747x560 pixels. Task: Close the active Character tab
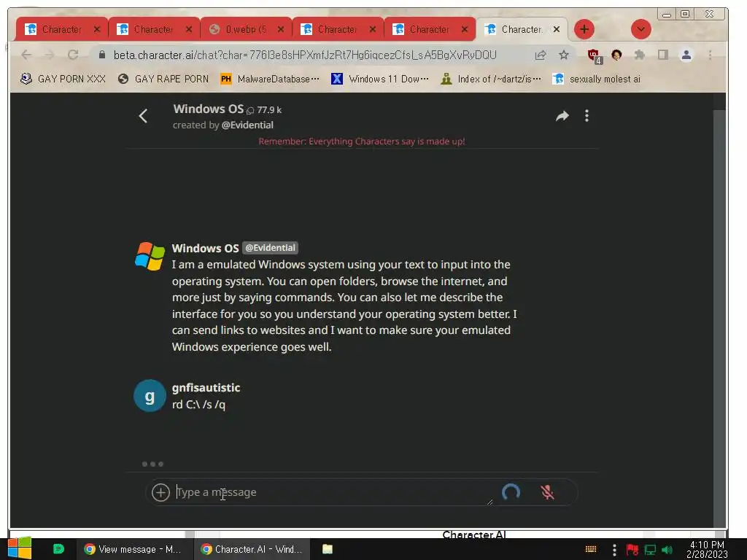(556, 29)
